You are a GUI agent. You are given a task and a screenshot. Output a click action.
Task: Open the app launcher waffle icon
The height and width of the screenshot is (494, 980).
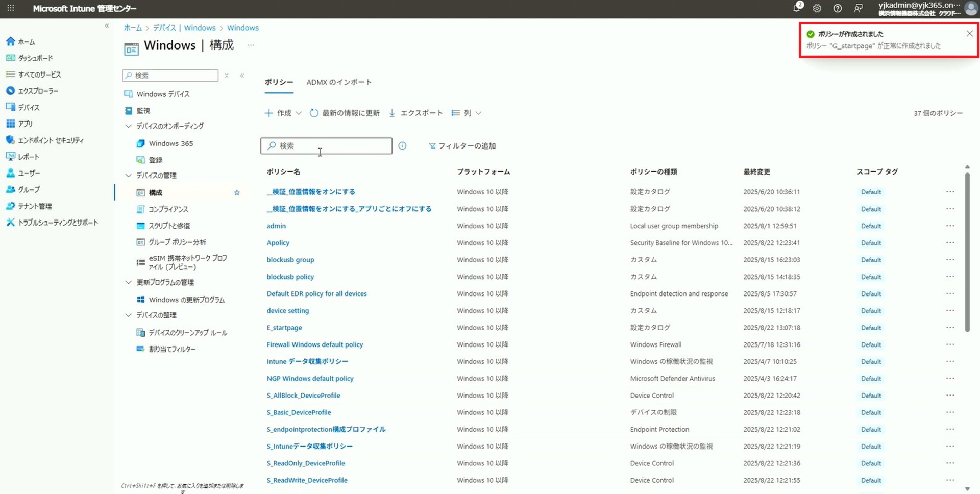(x=11, y=8)
